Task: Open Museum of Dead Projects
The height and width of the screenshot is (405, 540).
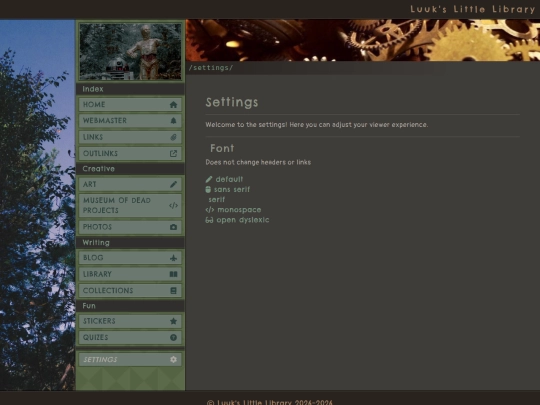Action: (130, 206)
